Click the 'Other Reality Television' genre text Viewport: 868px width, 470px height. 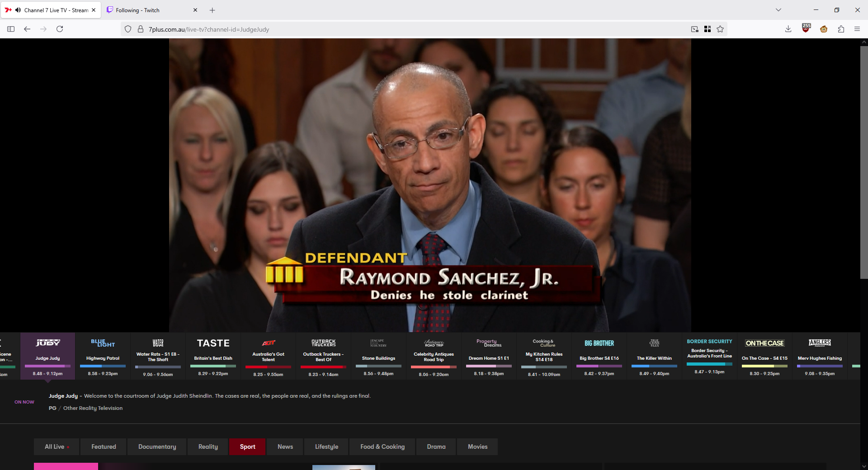93,408
